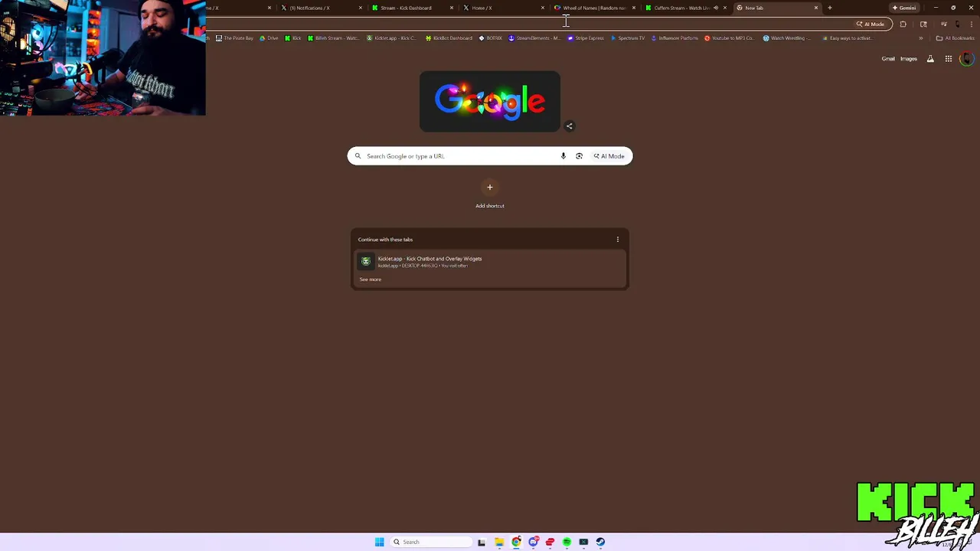Click the Gemini button in the title bar
The image size is (980, 551).
904,8
